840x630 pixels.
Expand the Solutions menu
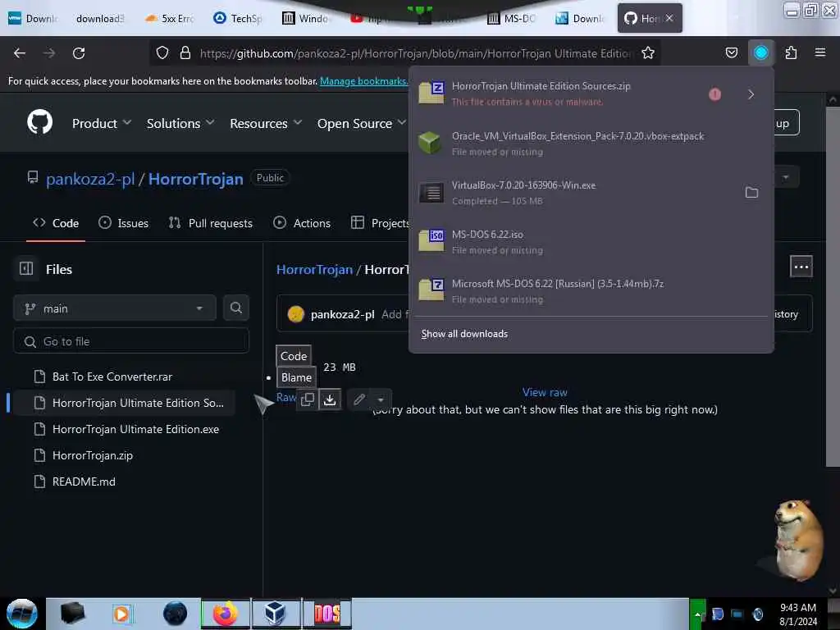click(x=180, y=123)
